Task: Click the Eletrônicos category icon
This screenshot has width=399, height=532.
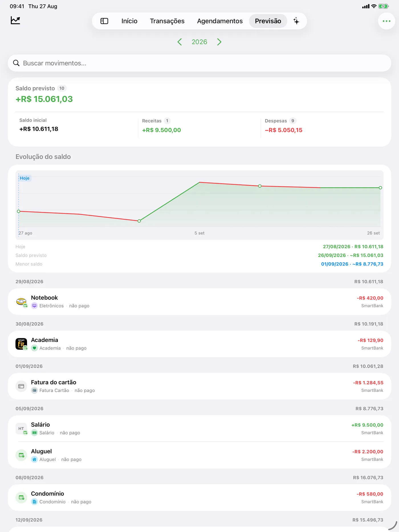Action: click(34, 306)
